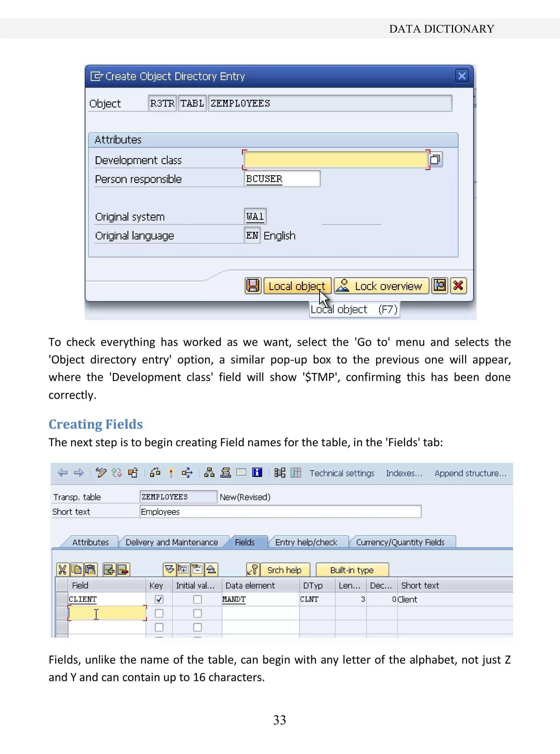The image size is (560, 754).
Task: Click the table Contents icon
Action: [241, 472]
